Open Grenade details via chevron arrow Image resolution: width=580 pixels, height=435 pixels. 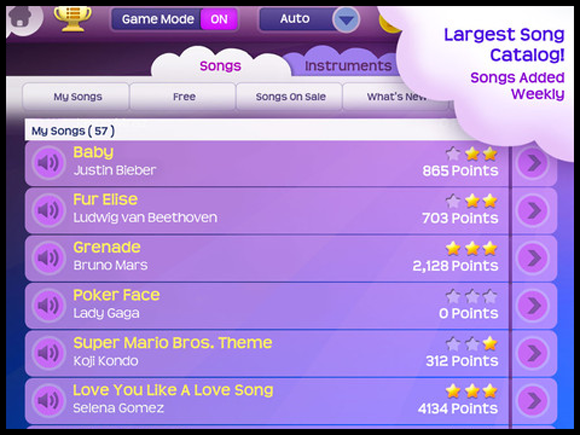[x=533, y=257]
